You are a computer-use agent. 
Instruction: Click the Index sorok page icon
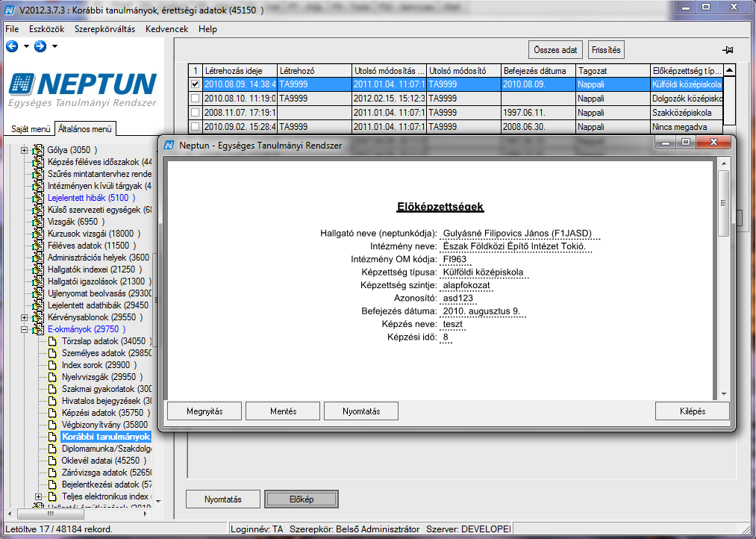pyautogui.click(x=52, y=365)
